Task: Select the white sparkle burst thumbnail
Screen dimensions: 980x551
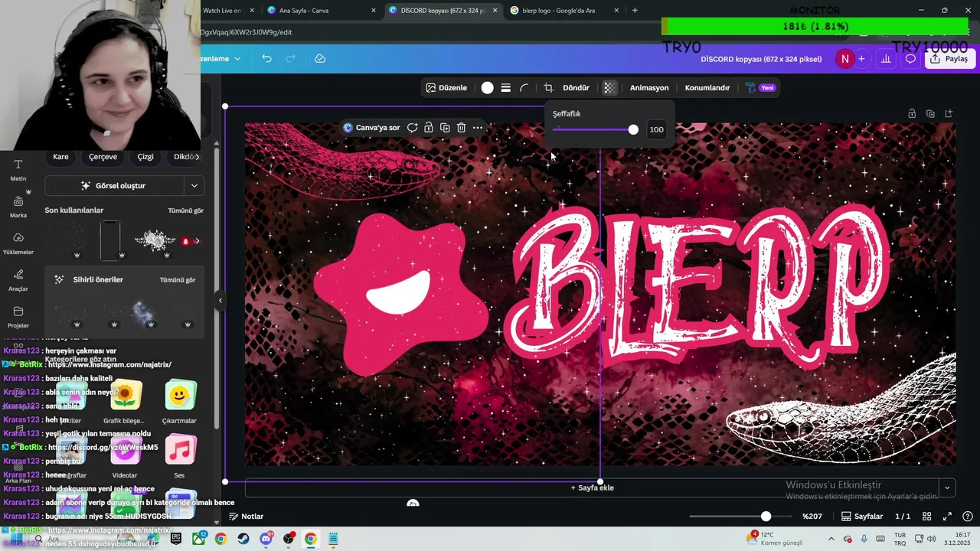Action: click(x=155, y=240)
